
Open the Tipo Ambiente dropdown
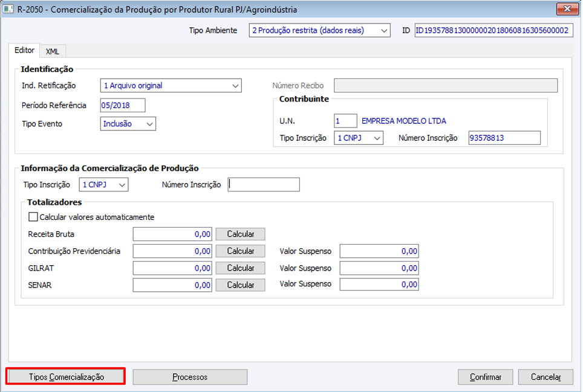pyautogui.click(x=384, y=30)
